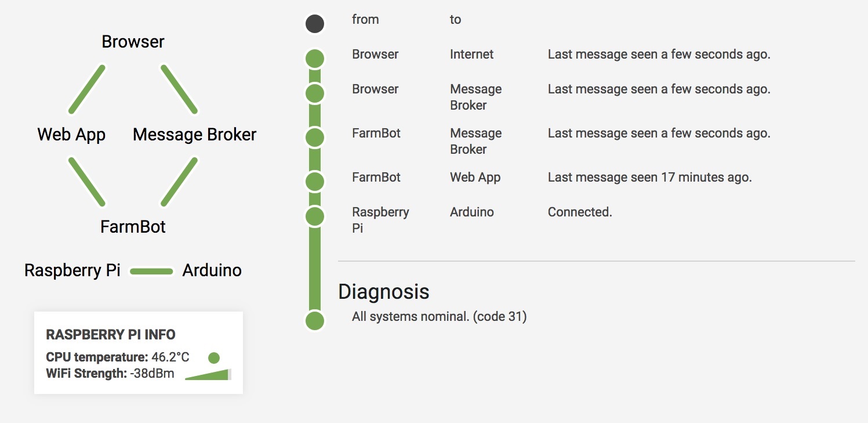Toggle the Raspberry Pi to Arduino link bar
868x423 pixels.
pyautogui.click(x=151, y=270)
